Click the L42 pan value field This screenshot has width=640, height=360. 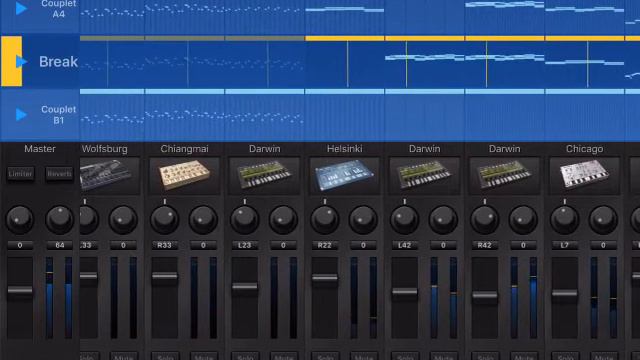point(405,245)
